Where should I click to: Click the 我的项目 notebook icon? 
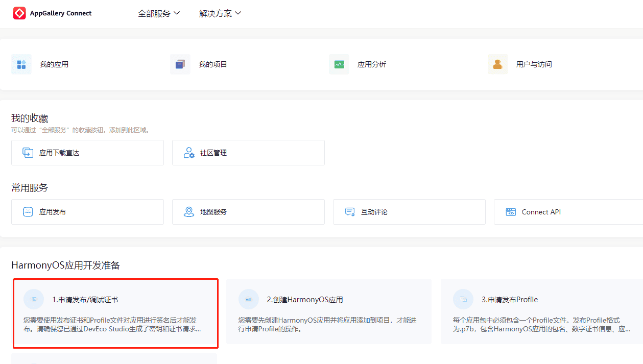[180, 64]
